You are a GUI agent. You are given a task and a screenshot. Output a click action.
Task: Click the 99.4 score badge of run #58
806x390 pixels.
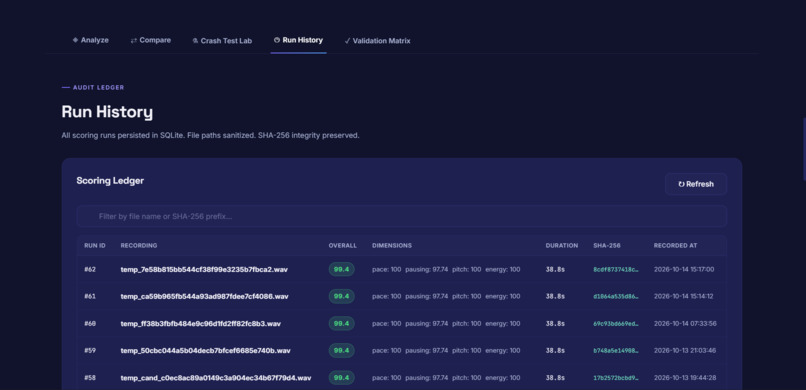(341, 378)
